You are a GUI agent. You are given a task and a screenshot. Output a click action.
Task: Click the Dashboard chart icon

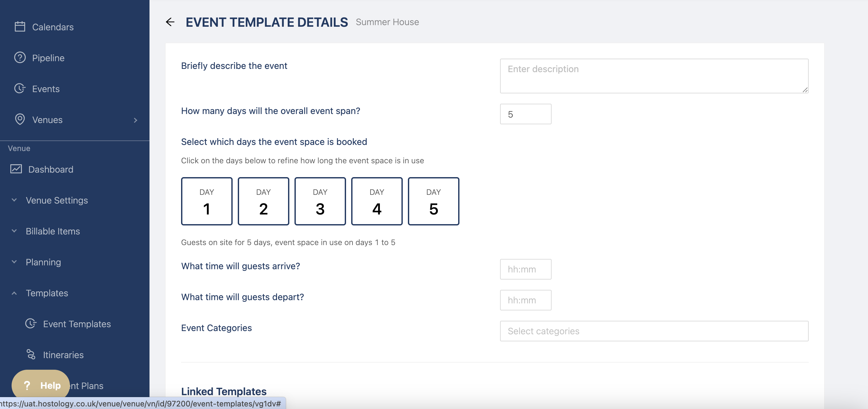coord(16,169)
